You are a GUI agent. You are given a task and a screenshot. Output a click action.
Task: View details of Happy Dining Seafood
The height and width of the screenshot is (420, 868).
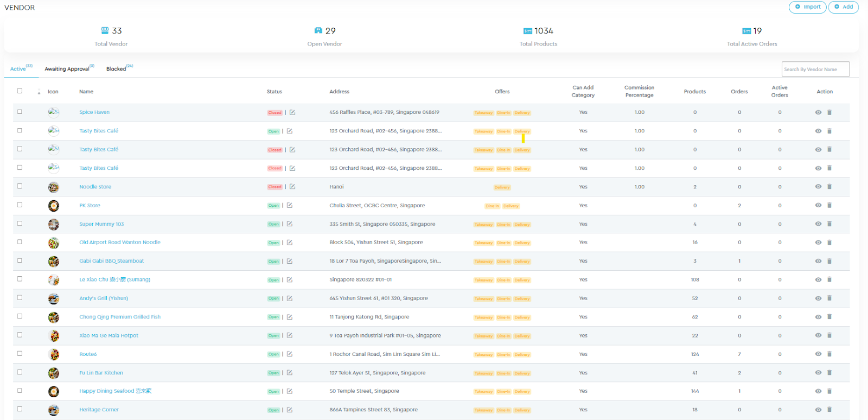[x=818, y=391]
